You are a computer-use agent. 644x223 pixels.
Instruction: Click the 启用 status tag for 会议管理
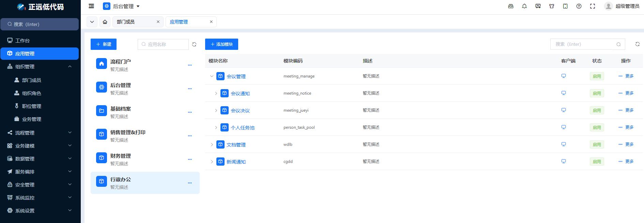tap(597, 76)
